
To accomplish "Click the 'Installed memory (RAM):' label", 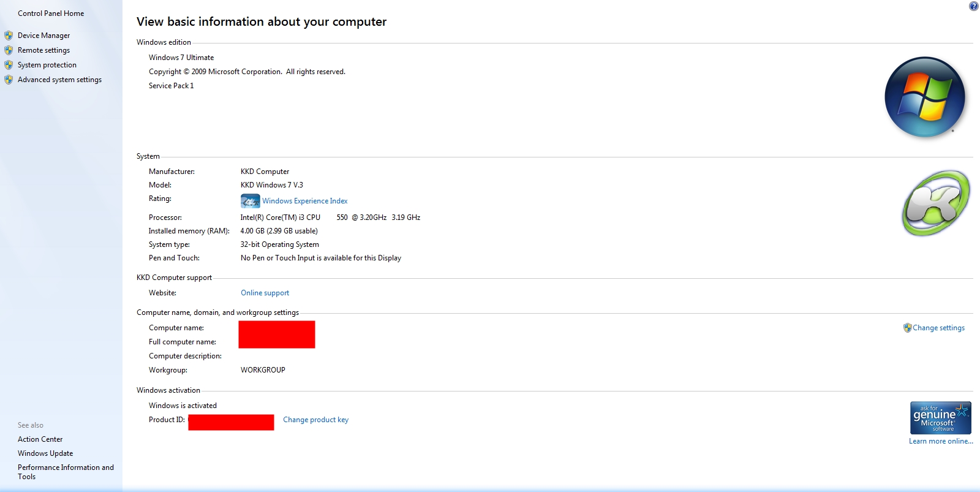I will tap(189, 231).
